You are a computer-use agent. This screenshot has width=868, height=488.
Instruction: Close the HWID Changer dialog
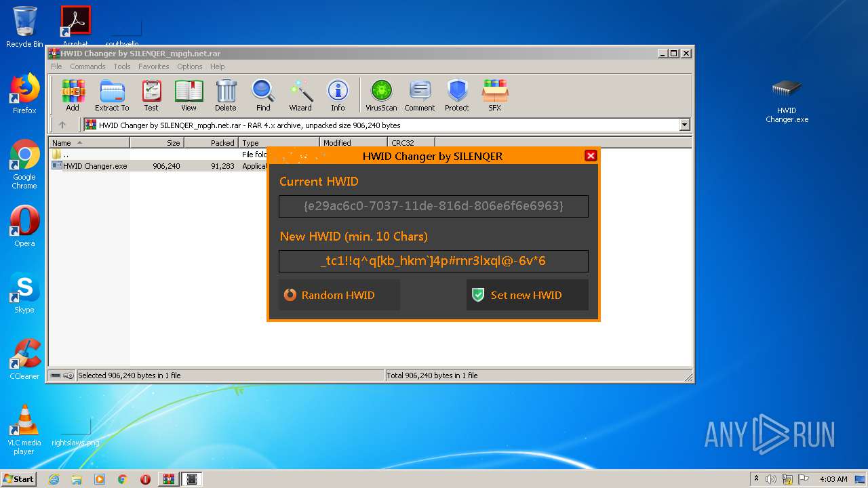tap(591, 156)
